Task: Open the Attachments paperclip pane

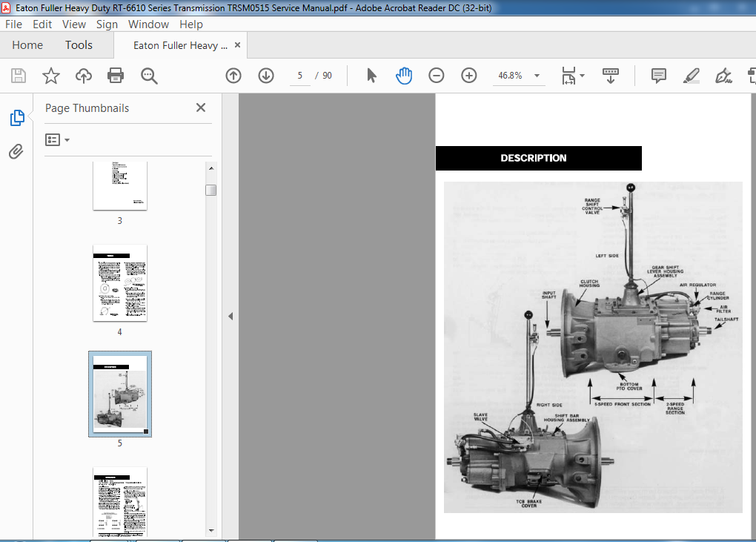Action: (16, 151)
